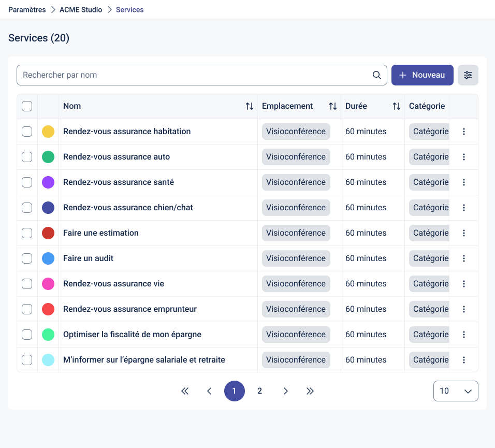Open row menu for Rendez-vous assurance santé
The image size is (495, 448).
[x=464, y=182]
